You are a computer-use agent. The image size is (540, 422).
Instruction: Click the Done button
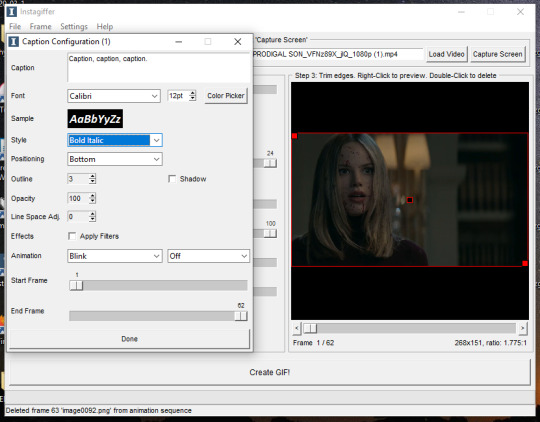(x=129, y=339)
